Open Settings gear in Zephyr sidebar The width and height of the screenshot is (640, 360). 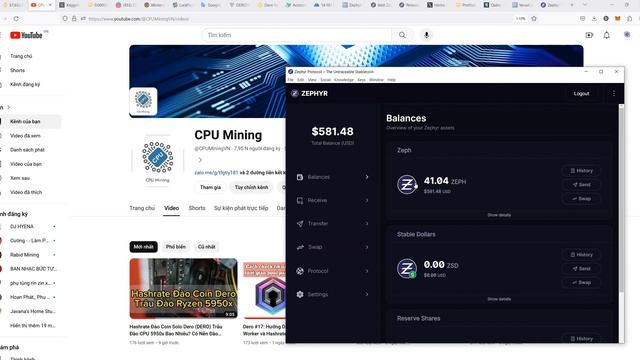[x=300, y=294]
